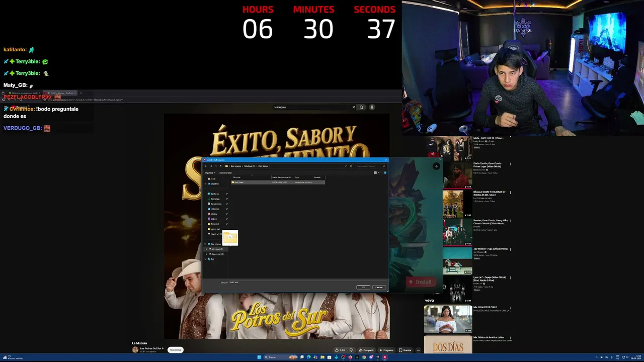The height and width of the screenshot is (362, 644).
Task: Select the Riot Client folder row
Action: [x=278, y=182]
